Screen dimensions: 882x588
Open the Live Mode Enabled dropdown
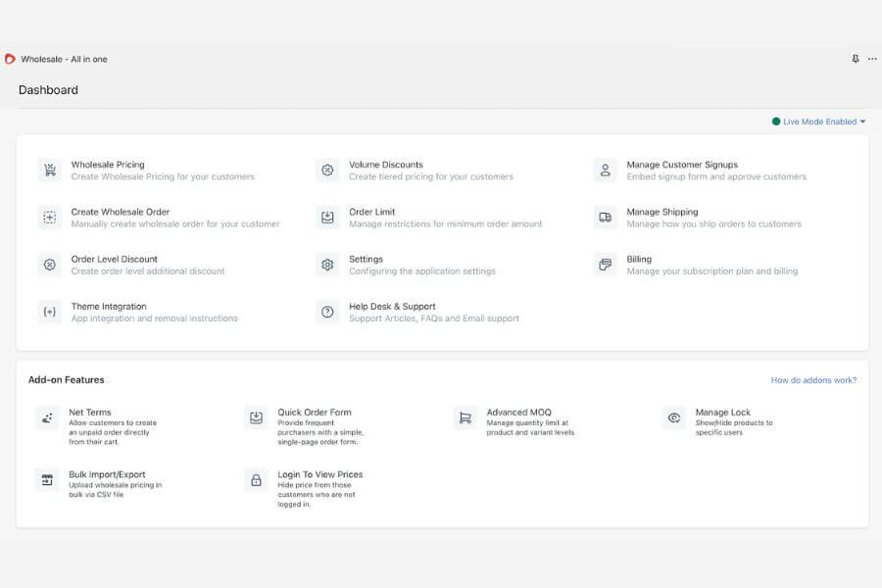coord(820,122)
